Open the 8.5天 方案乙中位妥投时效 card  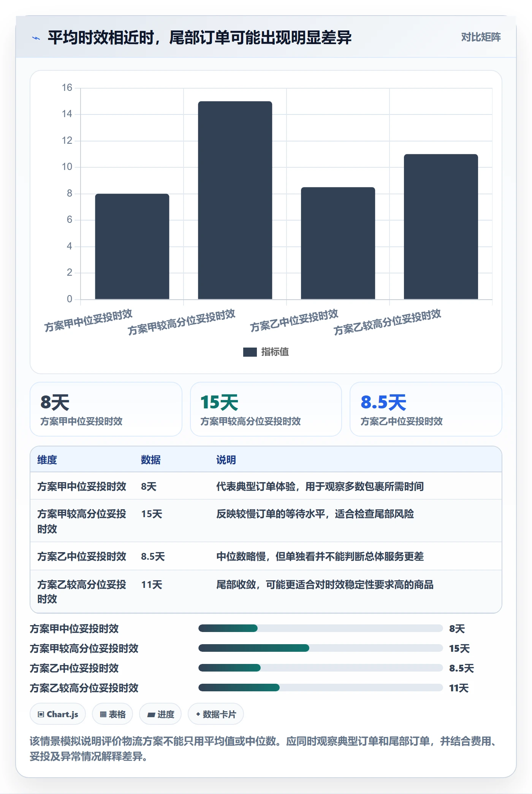426,409
